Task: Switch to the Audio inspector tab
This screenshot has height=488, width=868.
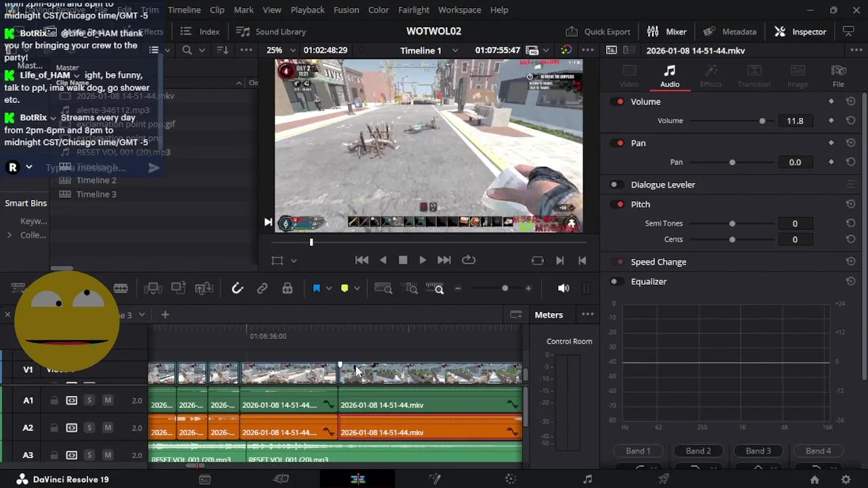Action: tap(669, 76)
